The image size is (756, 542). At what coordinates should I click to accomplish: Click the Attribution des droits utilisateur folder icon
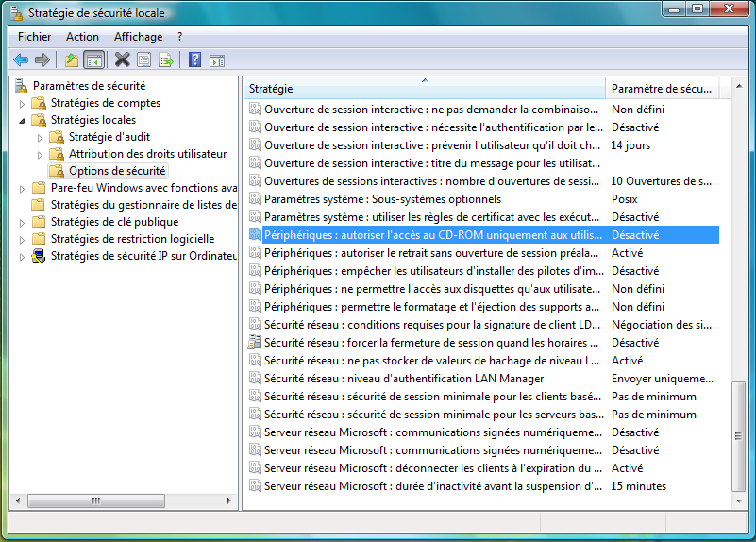tap(57, 154)
